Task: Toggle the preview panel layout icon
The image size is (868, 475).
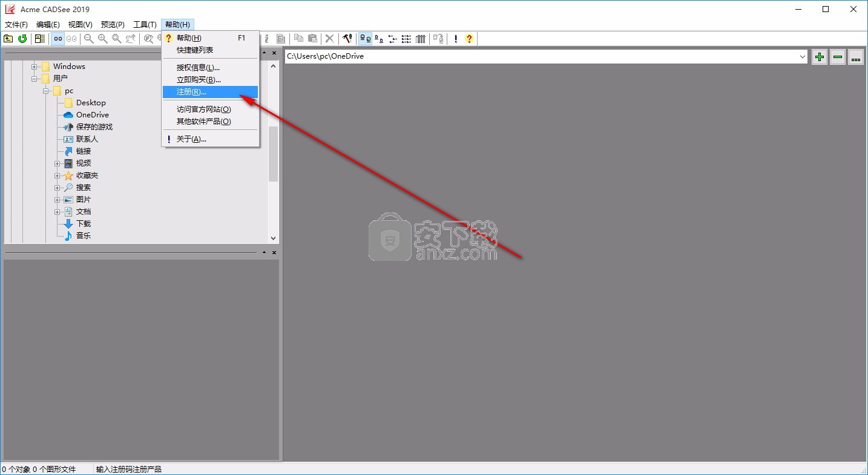Action: coord(40,39)
